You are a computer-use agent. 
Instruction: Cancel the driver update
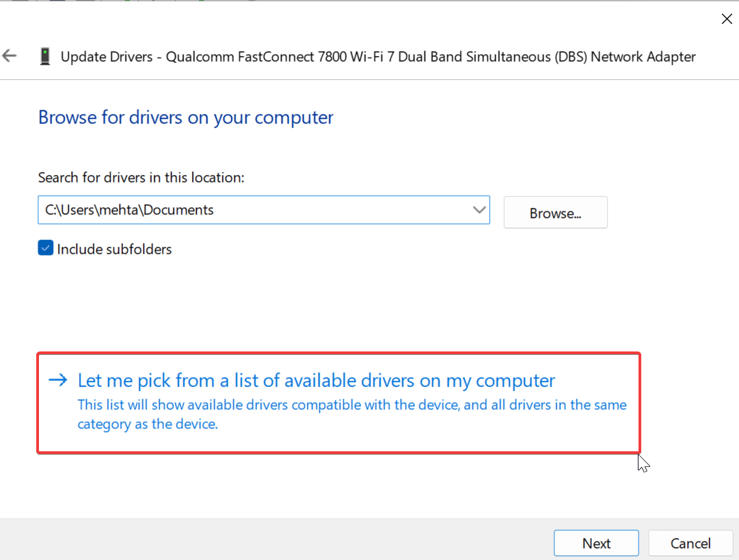pos(690,543)
